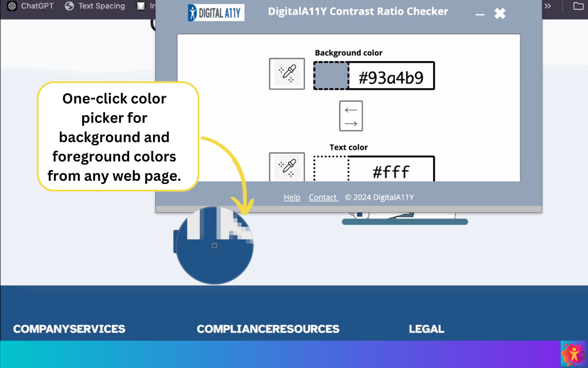Open the bookmarks folder icon
Image resolution: width=588 pixels, height=368 pixels.
click(x=578, y=6)
